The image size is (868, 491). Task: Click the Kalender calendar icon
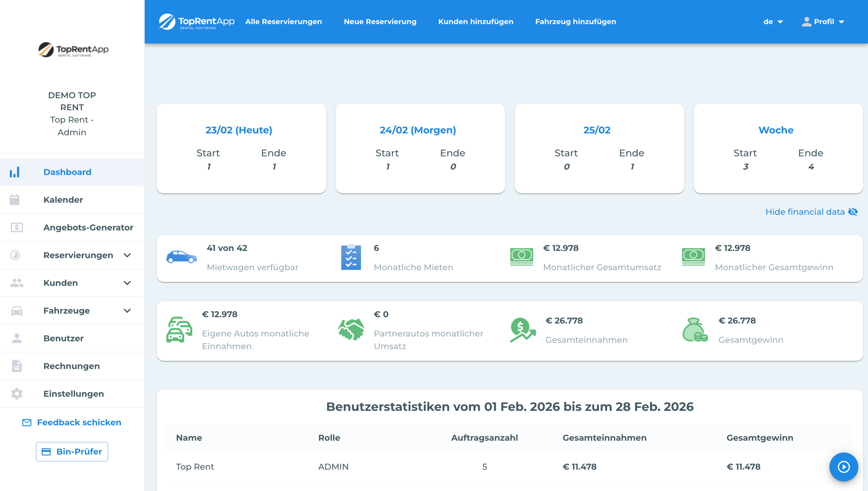14,200
